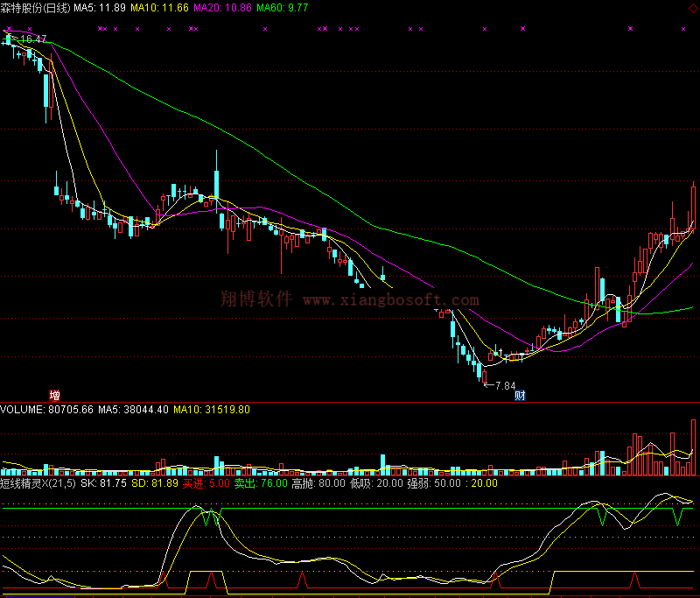700x598 pixels.
Task: Click the volume MA5: 38044.40 label
Action: click(134, 410)
